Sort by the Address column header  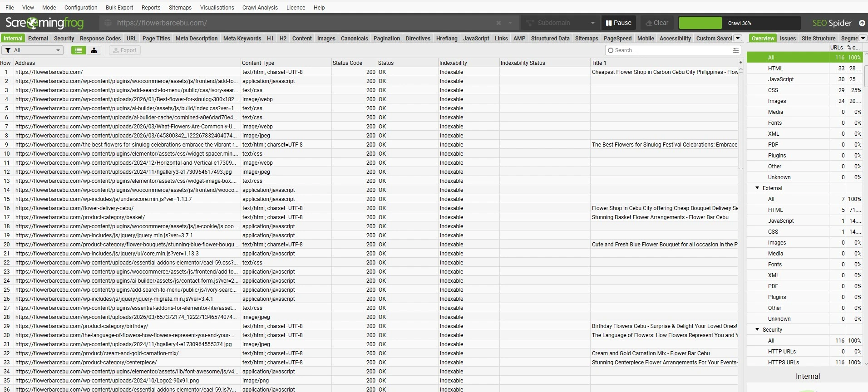pos(127,63)
